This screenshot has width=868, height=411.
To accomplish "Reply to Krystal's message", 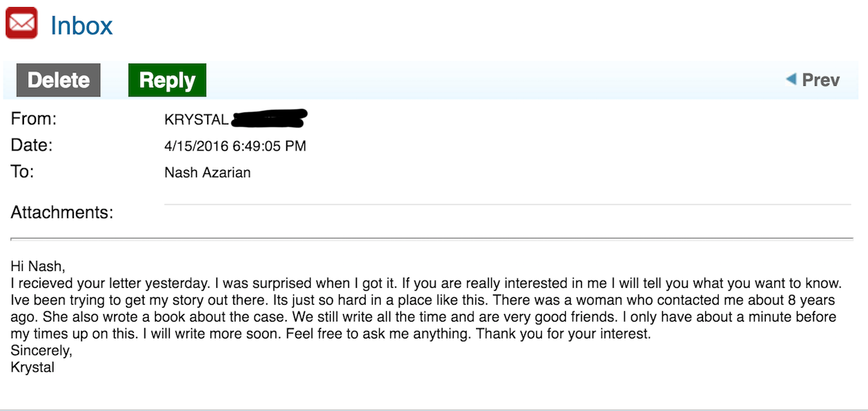I will coord(167,80).
